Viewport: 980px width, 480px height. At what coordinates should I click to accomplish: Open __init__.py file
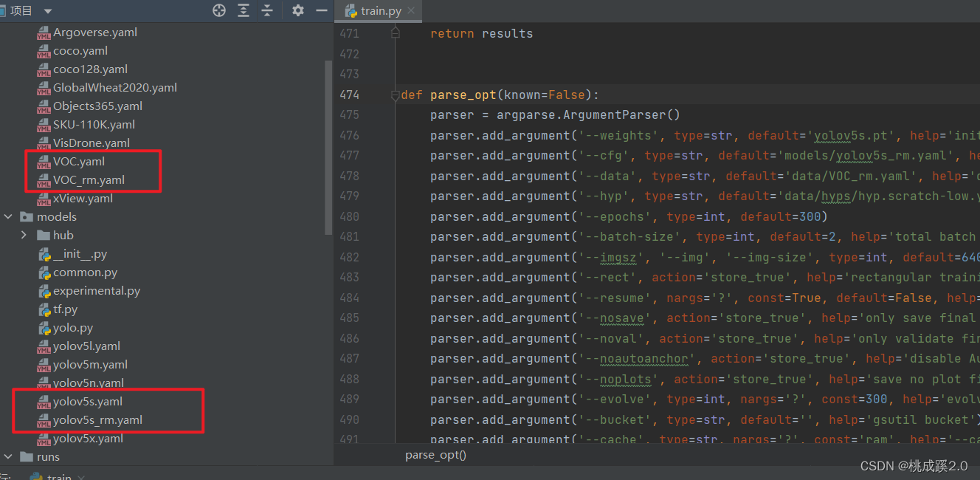(80, 254)
